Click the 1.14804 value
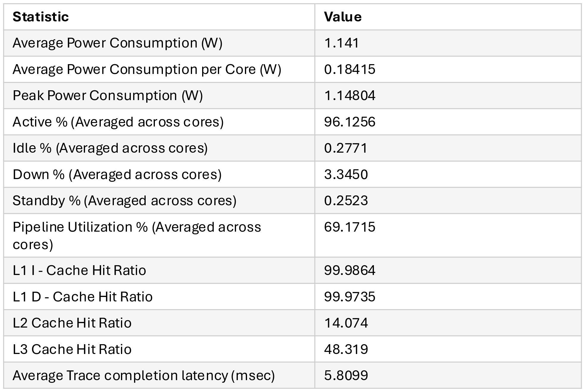 click(350, 96)
